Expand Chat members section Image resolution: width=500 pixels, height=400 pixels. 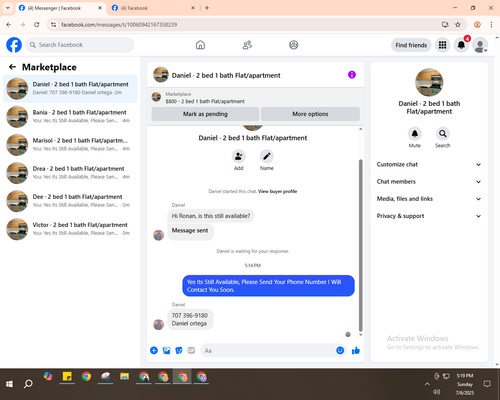tap(429, 182)
